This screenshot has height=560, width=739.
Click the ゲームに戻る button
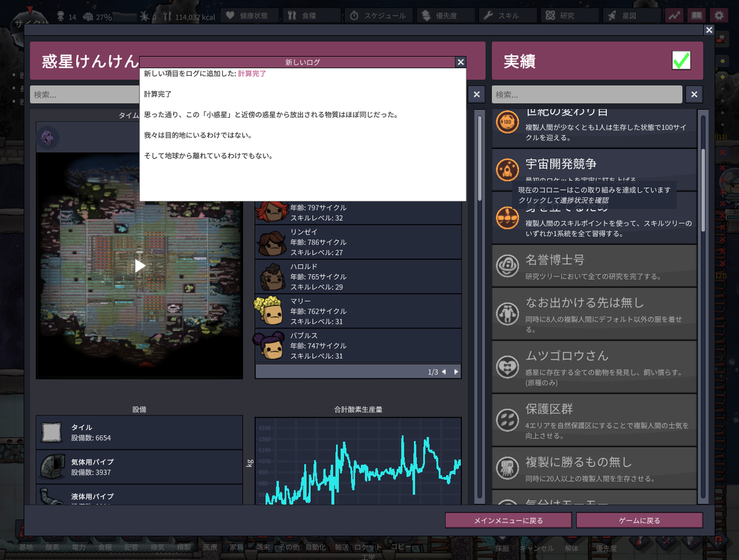[x=639, y=521]
